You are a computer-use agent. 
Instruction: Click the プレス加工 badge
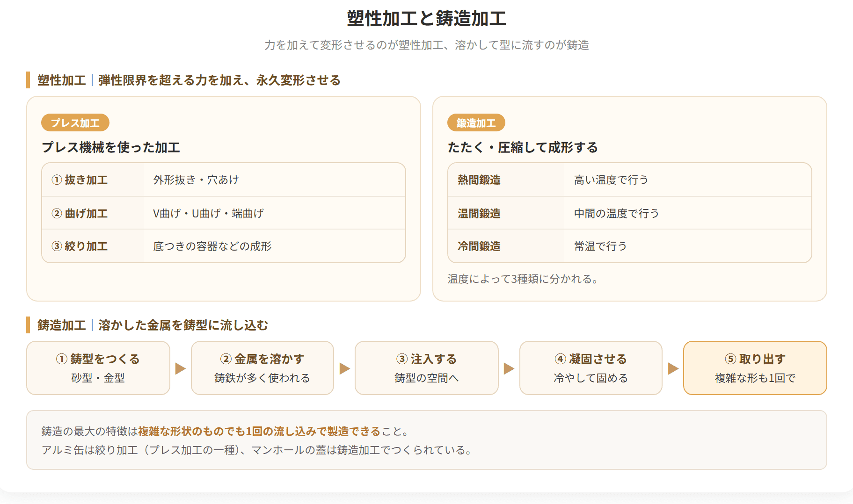pyautogui.click(x=75, y=123)
